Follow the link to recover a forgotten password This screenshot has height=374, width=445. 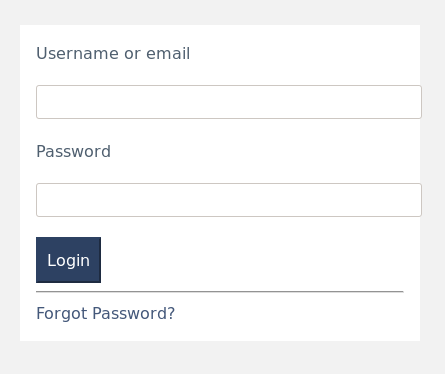(105, 313)
